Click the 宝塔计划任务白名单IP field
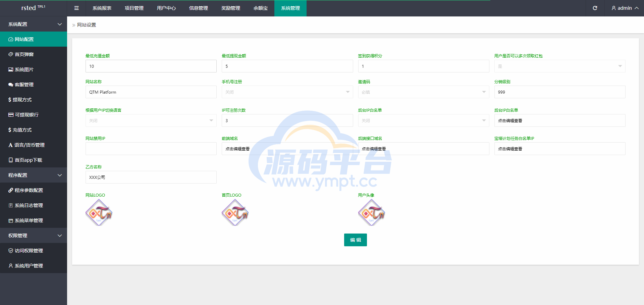 [x=560, y=149]
